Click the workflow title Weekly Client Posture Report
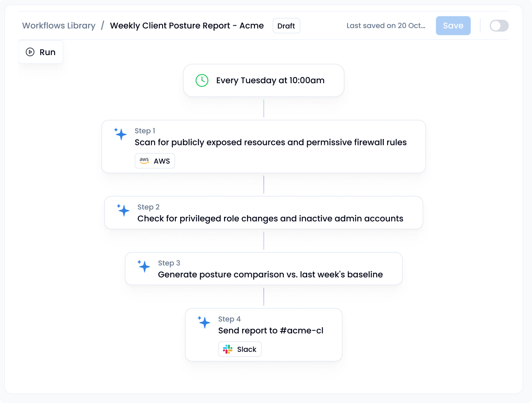 coord(187,26)
